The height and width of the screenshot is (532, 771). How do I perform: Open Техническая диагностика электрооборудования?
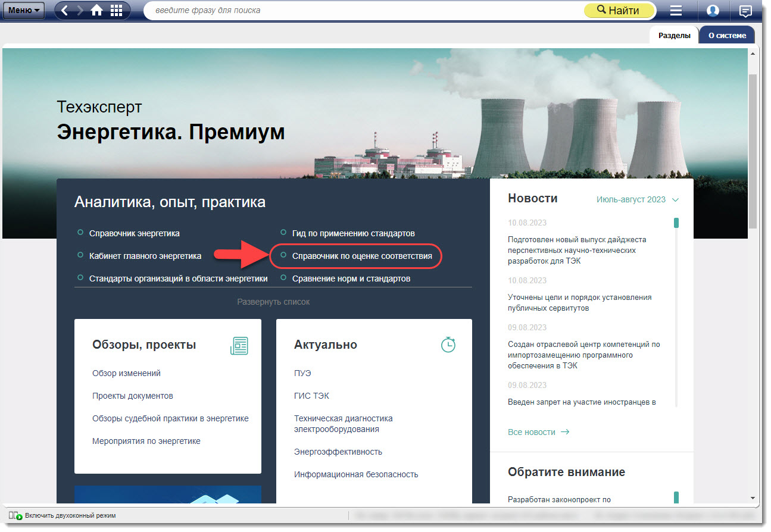point(344,424)
